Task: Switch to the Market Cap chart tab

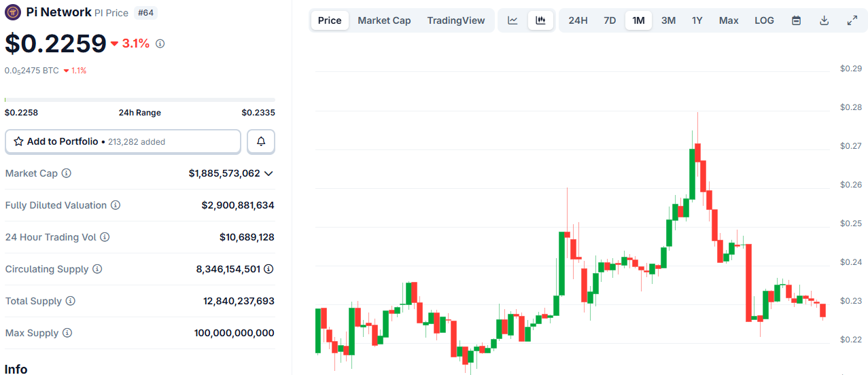Action: point(384,20)
